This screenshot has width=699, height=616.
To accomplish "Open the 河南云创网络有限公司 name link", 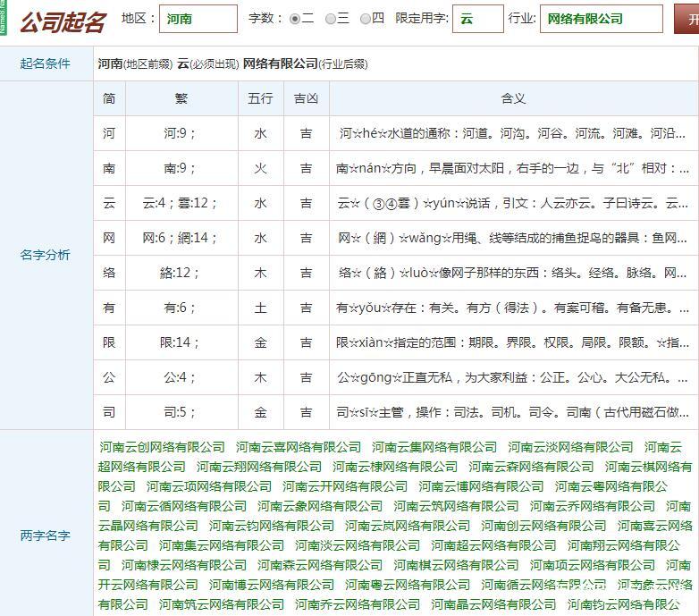I will [x=163, y=447].
